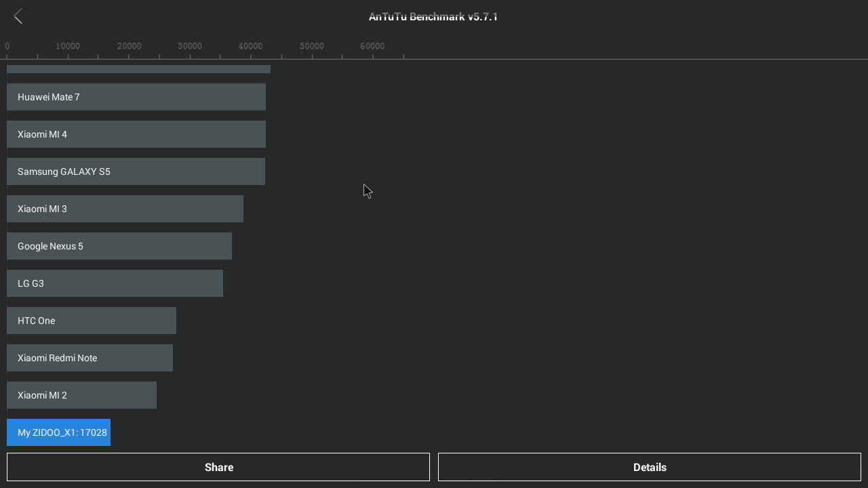
Task: Click the Xiaomi MI 2 bar
Action: 81,395
